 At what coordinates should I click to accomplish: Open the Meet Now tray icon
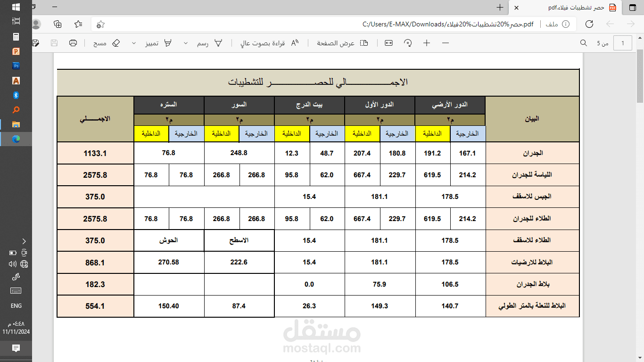pos(24,253)
